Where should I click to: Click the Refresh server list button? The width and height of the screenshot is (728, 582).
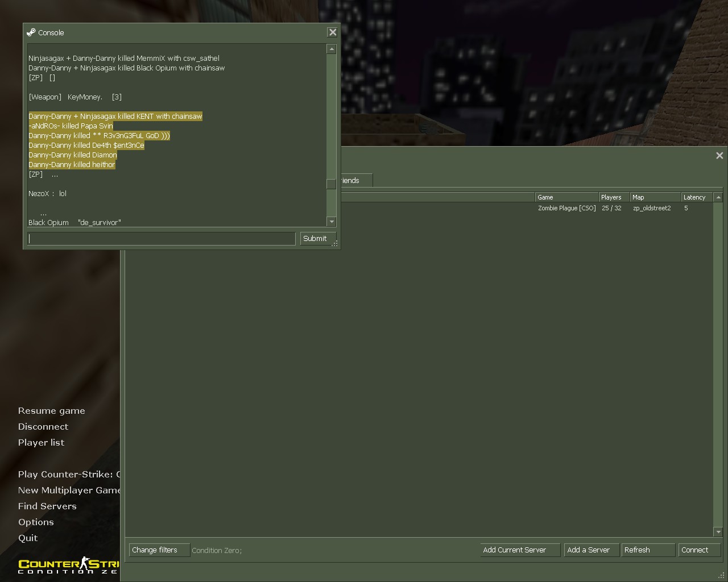click(648, 550)
